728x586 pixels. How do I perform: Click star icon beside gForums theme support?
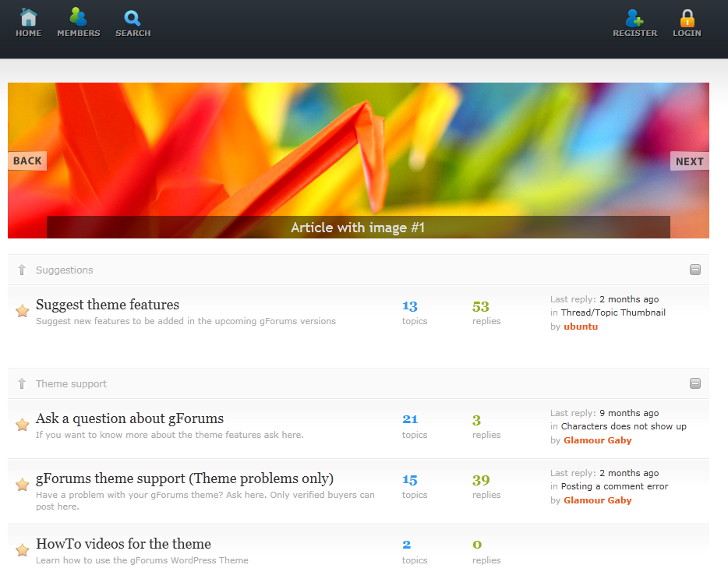(x=22, y=485)
